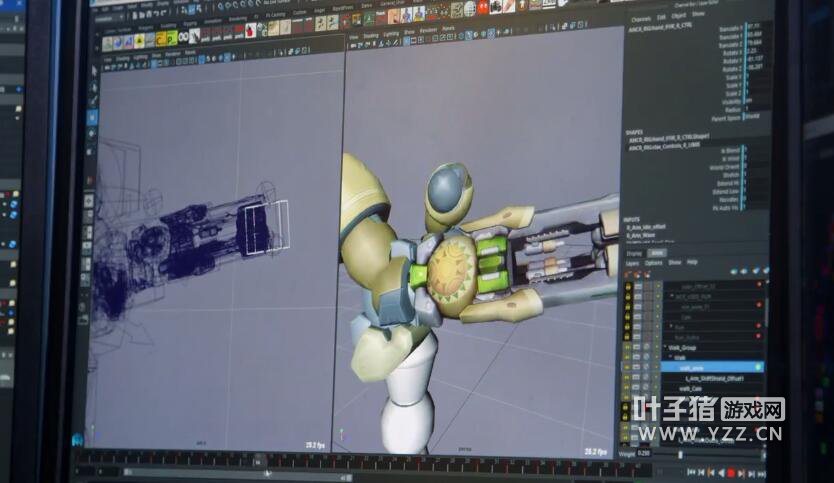Select the Move tool in left toolbox

pos(93,117)
